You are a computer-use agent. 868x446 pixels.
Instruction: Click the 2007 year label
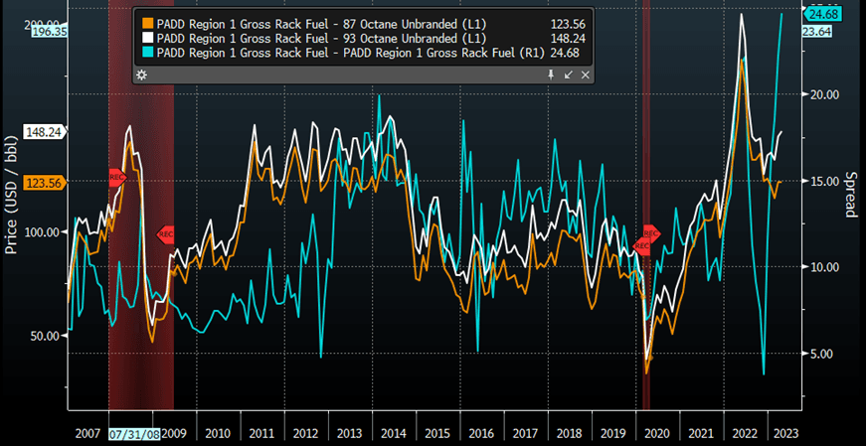87,433
